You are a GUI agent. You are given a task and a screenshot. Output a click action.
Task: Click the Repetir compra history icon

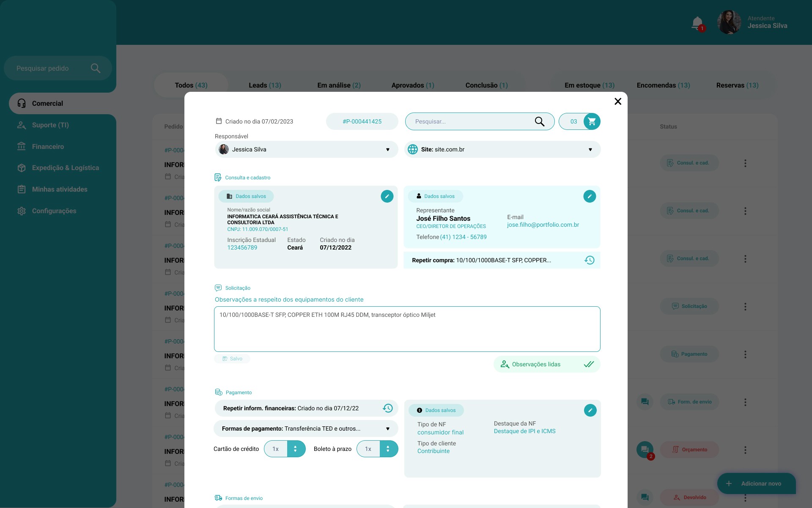pos(589,260)
